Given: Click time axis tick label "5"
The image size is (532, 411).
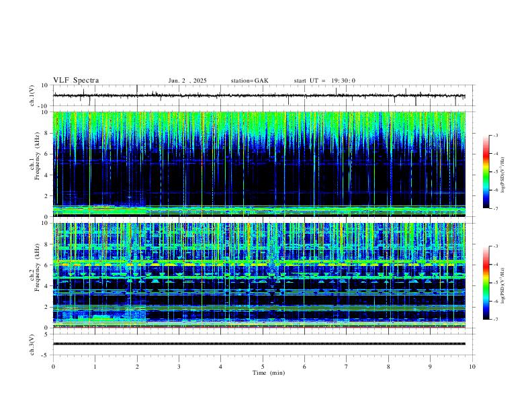Looking at the screenshot, I should [263, 367].
